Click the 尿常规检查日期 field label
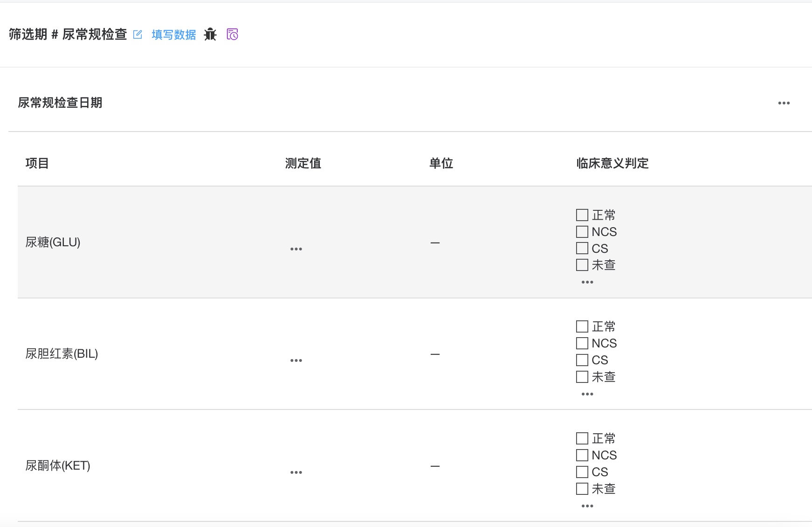The height and width of the screenshot is (527, 812). [x=60, y=103]
